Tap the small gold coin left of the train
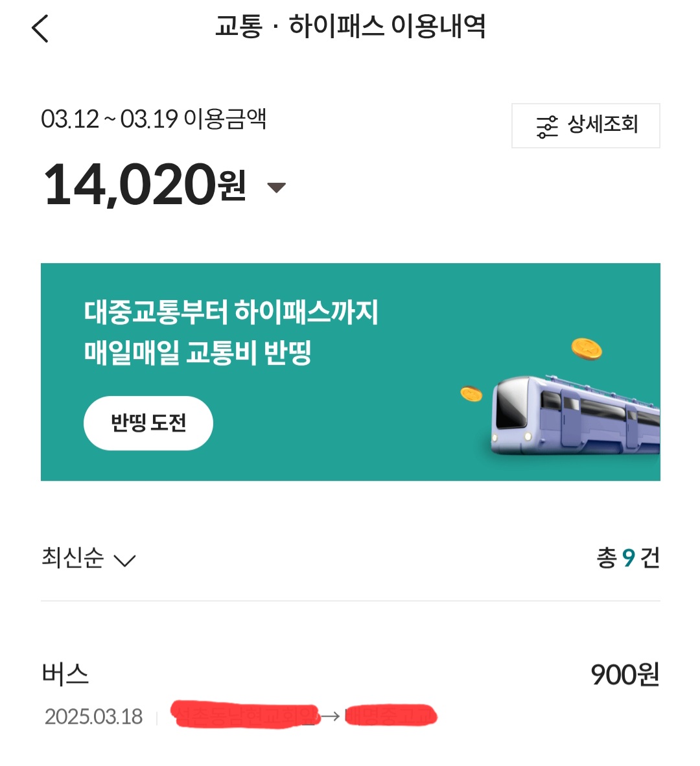 pos(471,393)
